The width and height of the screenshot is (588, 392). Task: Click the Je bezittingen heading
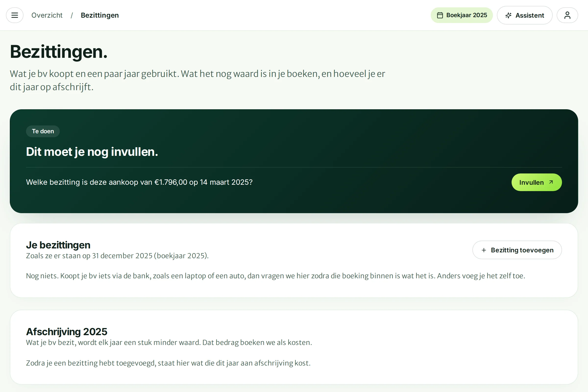click(x=58, y=245)
